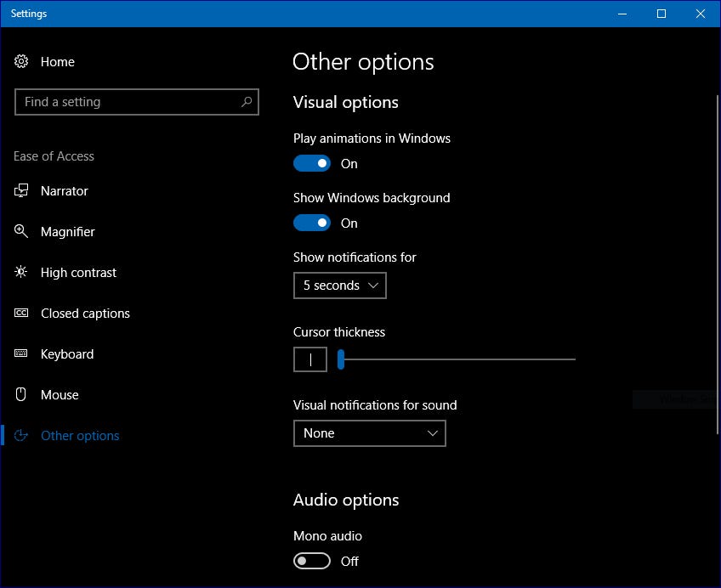The image size is (721, 588).
Task: Expand the 5 seconds combo box chevron
Action: (x=373, y=286)
